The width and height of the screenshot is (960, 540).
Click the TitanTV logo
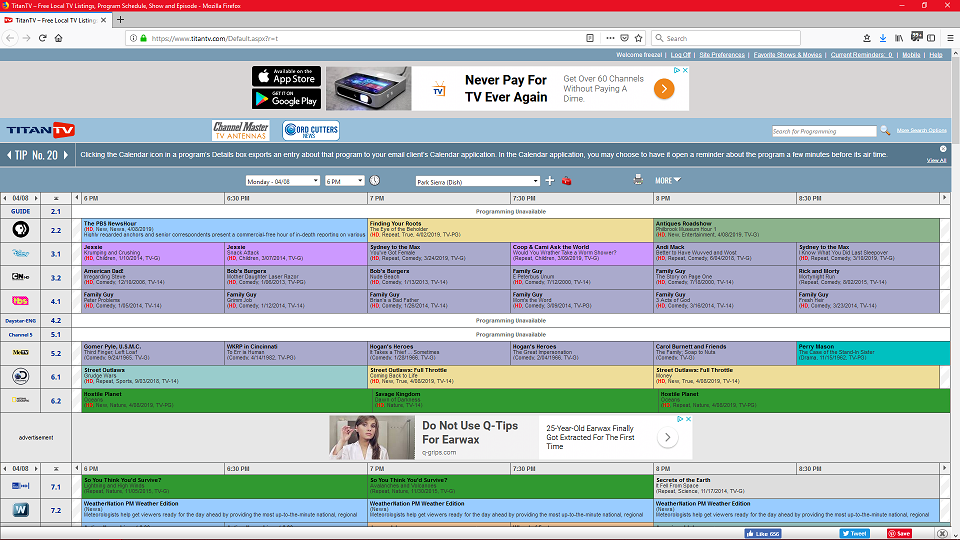coord(40,130)
